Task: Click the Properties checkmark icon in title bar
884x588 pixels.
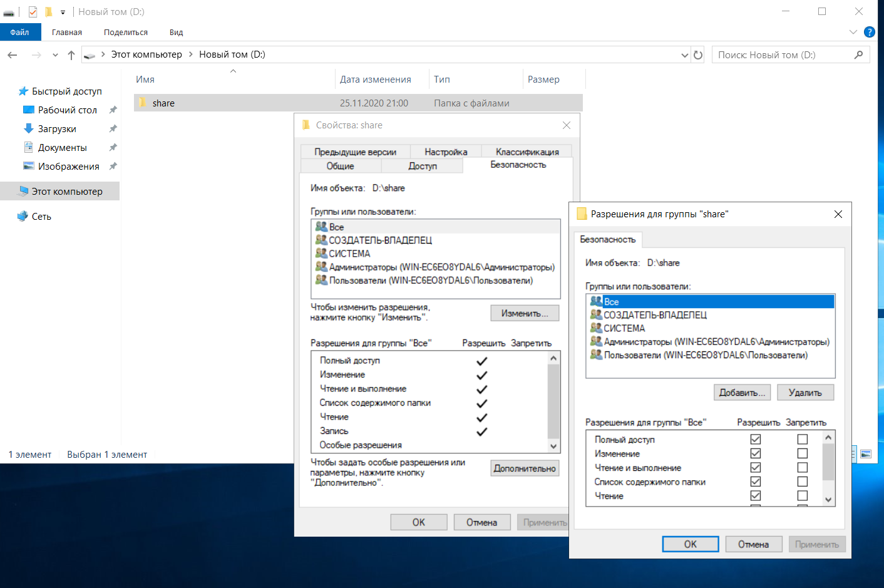Action: pyautogui.click(x=33, y=11)
